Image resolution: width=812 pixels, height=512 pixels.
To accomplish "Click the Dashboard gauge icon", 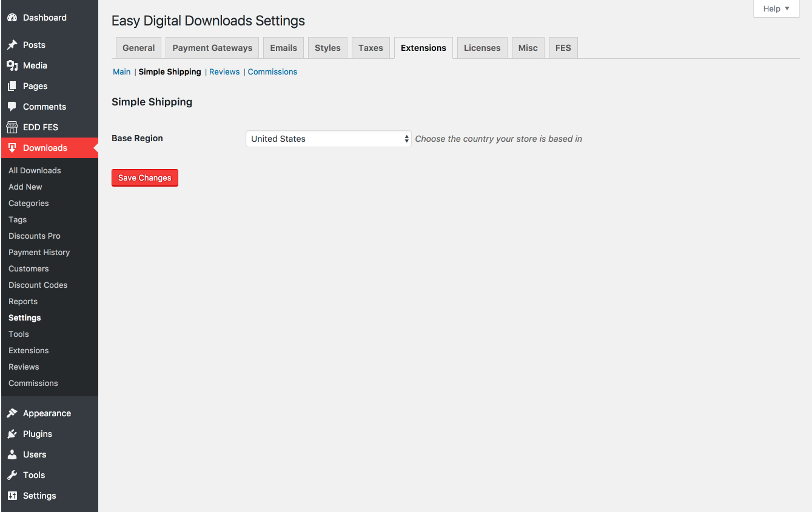I will [12, 18].
